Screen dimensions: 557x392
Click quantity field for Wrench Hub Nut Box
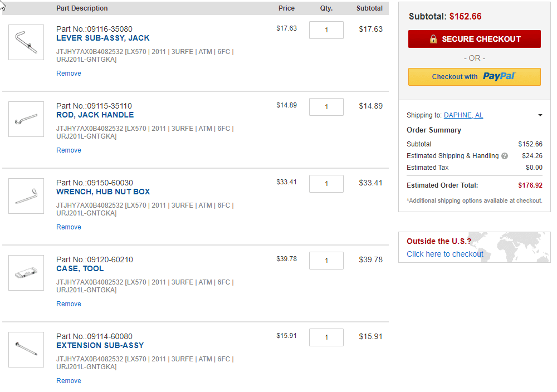tap(326, 184)
